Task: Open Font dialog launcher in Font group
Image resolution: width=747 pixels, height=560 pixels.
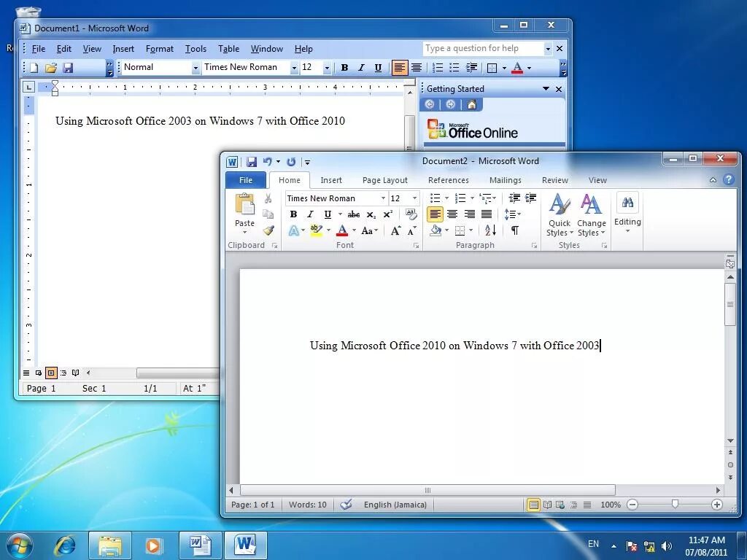Action: pos(416,246)
